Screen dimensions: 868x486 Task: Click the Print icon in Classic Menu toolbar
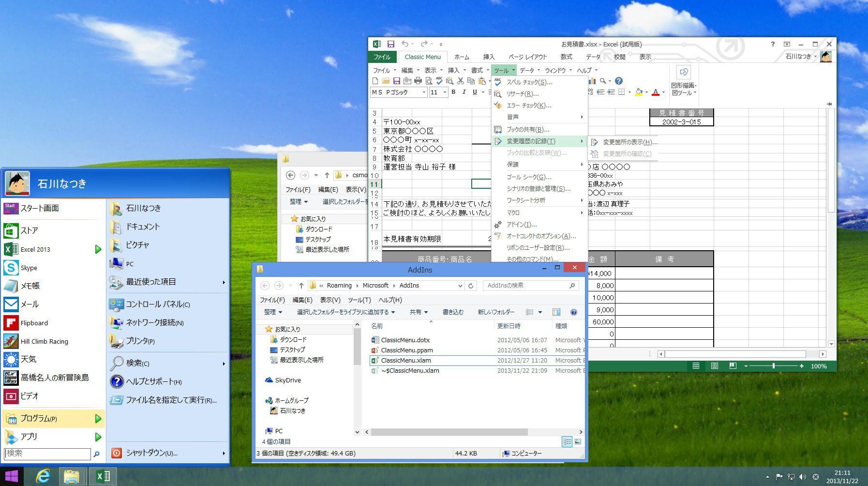(x=418, y=81)
